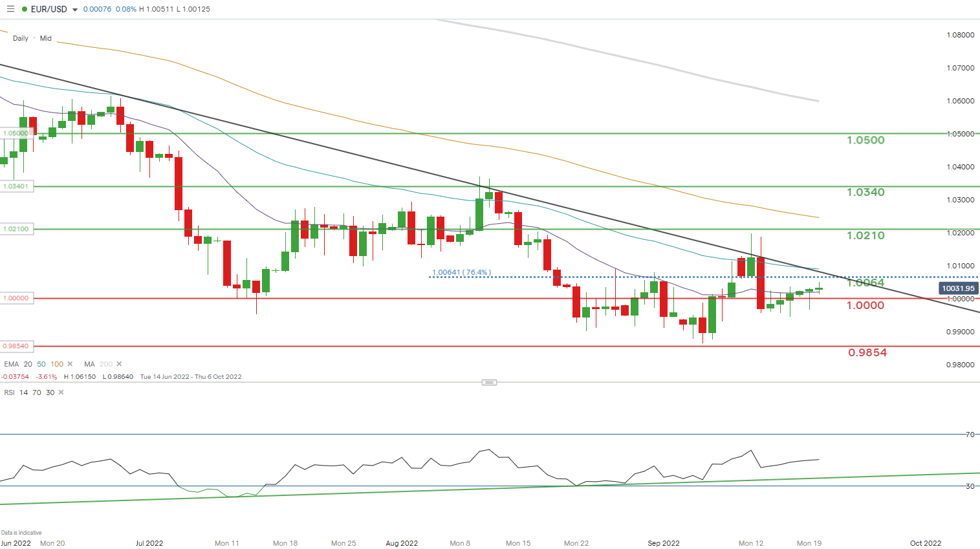This screenshot has width=980, height=549.
Task: Click the RSI 30 oversold value
Action: (x=50, y=393)
